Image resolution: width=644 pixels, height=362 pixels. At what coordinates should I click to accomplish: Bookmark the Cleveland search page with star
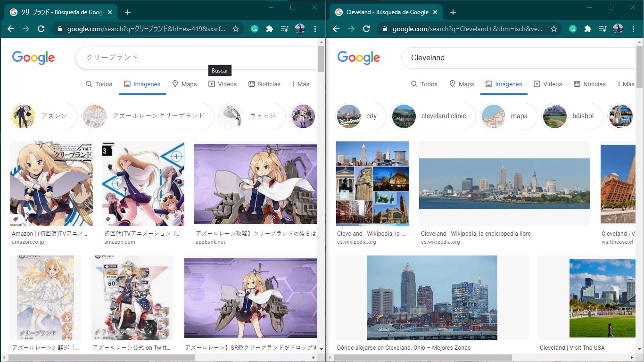pyautogui.click(x=554, y=29)
